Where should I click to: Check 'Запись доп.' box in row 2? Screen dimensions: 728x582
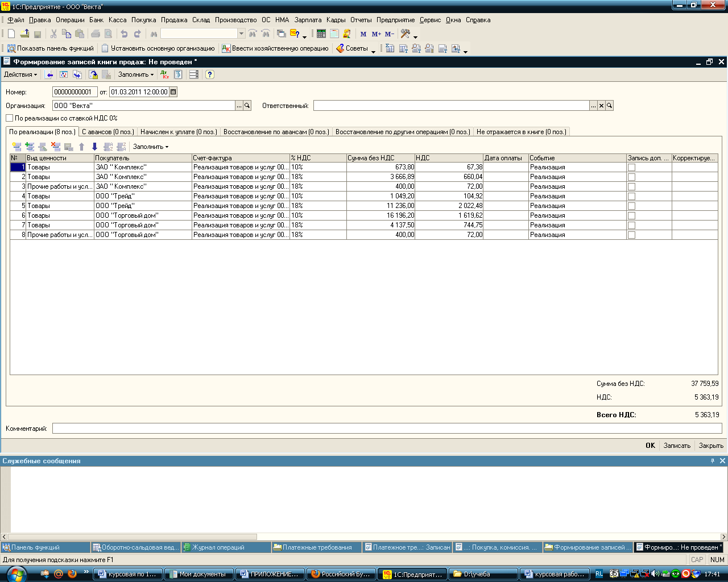(x=631, y=177)
